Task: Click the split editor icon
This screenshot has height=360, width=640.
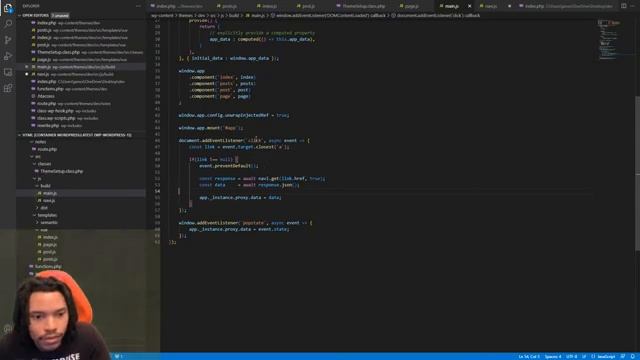Action: (x=623, y=6)
